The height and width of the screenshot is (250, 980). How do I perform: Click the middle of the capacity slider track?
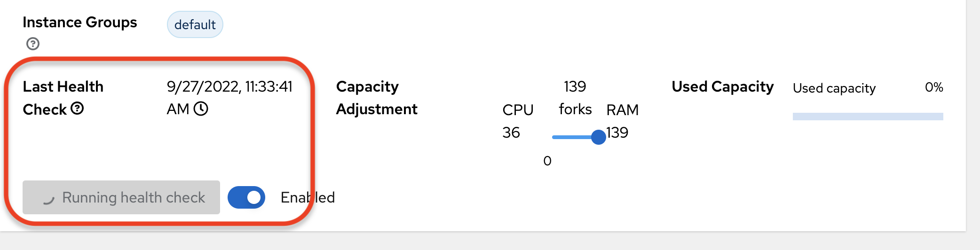(575, 137)
